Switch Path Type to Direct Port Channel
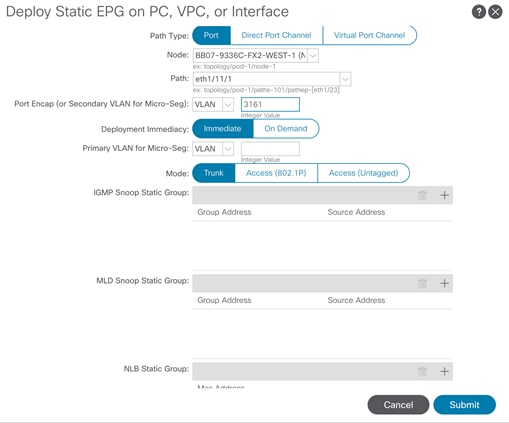The height and width of the screenshot is (423, 509). [x=276, y=35]
